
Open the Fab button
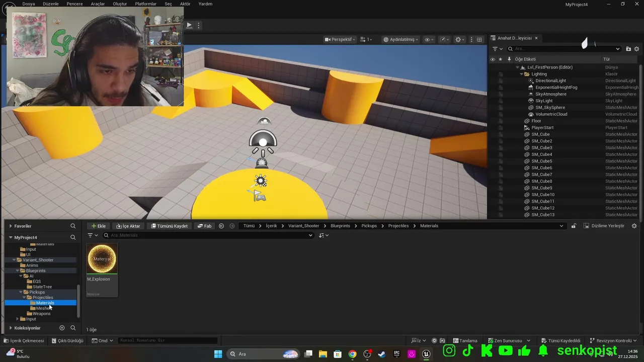point(204,226)
